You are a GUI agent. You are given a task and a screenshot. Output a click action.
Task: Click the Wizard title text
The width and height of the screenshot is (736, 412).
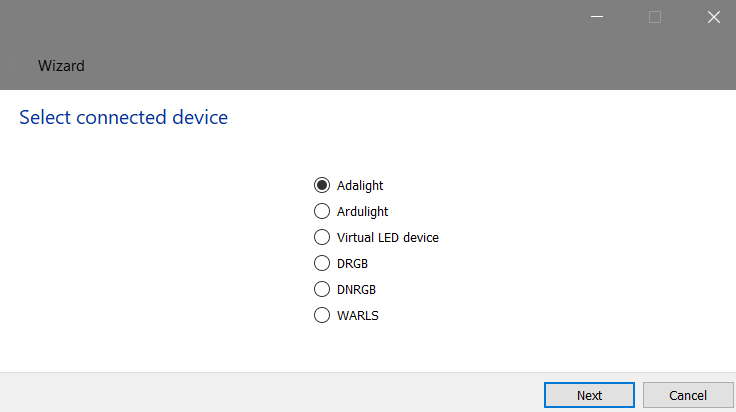coord(61,66)
